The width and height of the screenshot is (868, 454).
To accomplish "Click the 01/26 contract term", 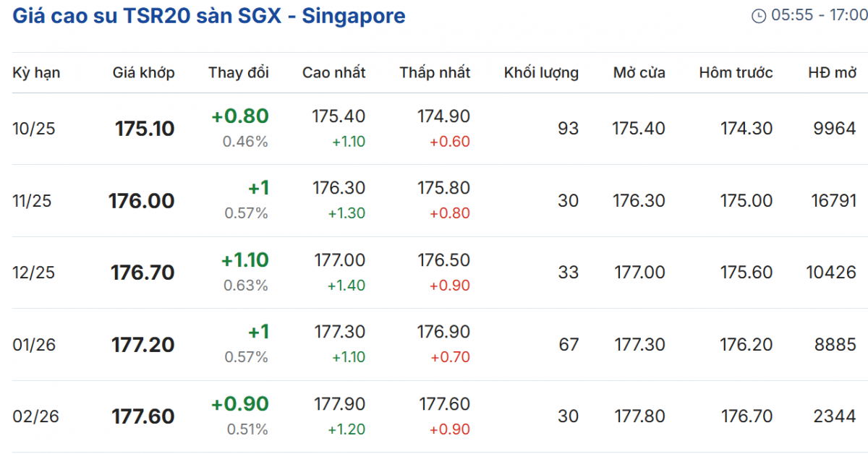I will click(x=34, y=345).
